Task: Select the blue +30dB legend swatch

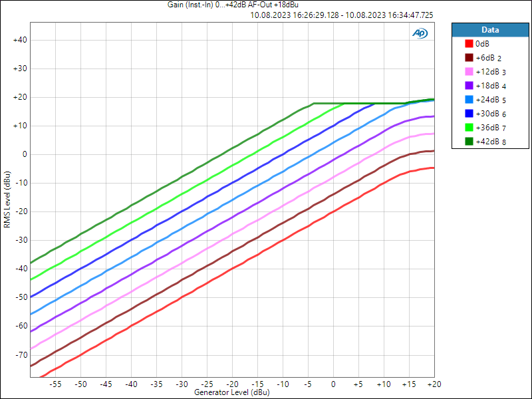Action: 469,114
